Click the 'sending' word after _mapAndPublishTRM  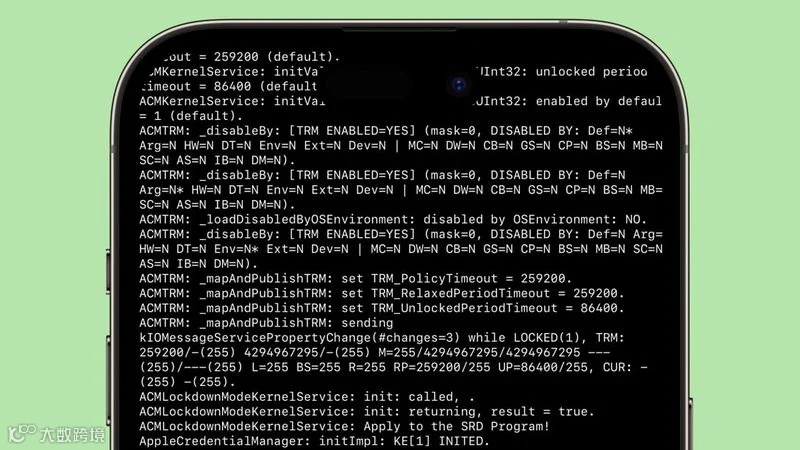[x=367, y=323]
